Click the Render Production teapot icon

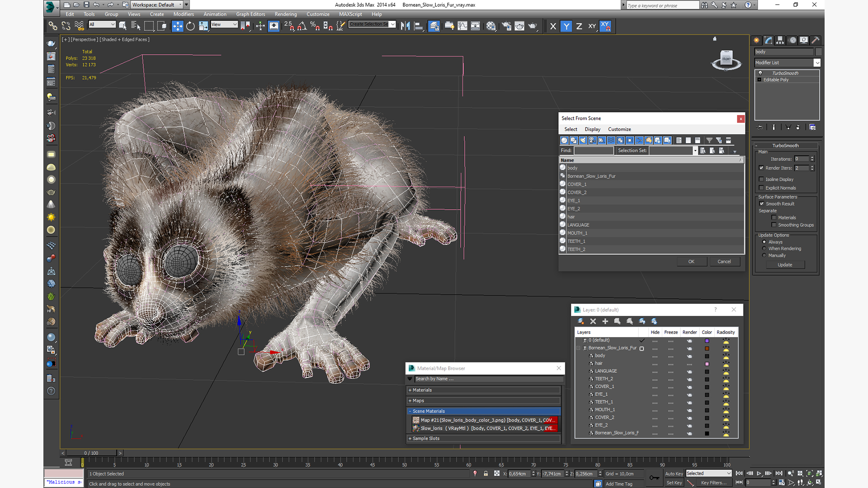pos(533,26)
